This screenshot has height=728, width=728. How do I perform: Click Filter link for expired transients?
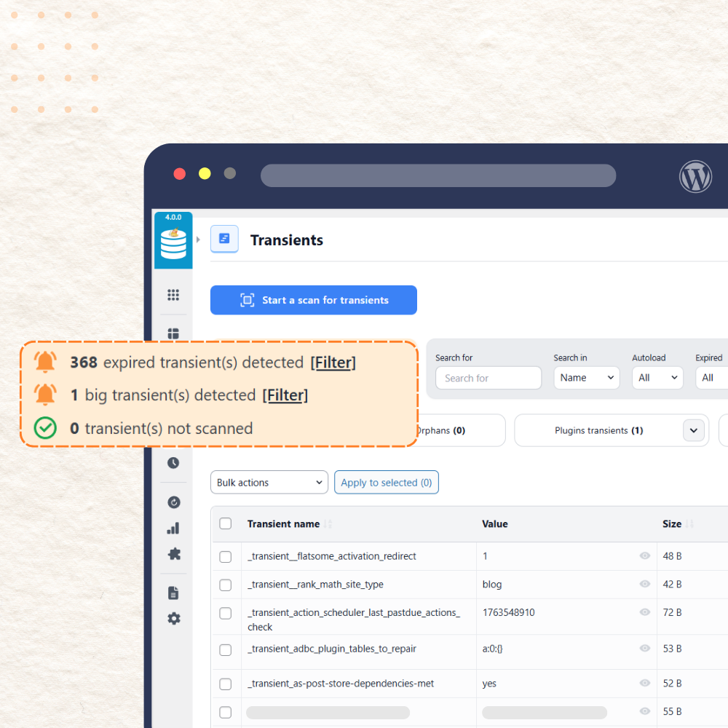click(x=333, y=363)
